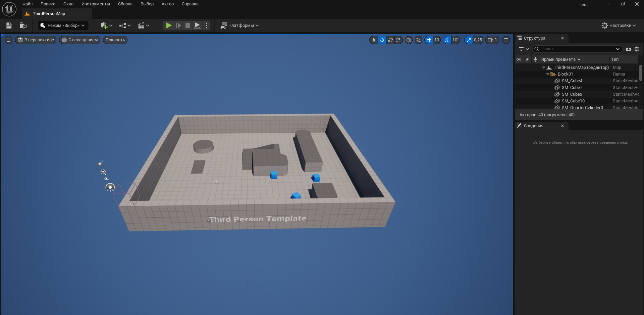
Task: Click the frame-skip playback button
Action: point(178,26)
